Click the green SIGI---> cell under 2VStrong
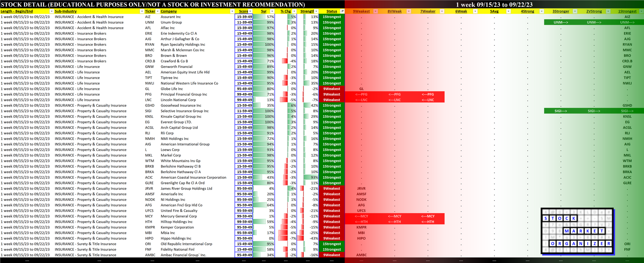Viewport: 644px width, 263px height. (594, 111)
